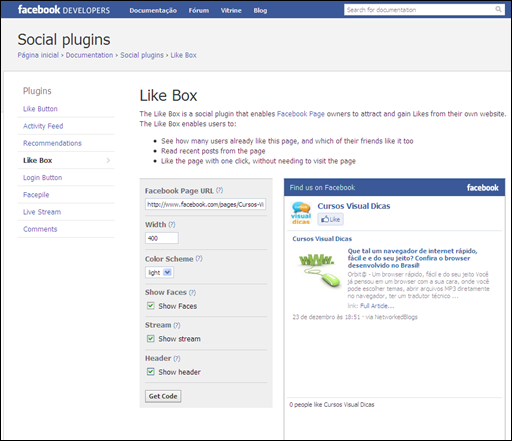Viewport: 512px width, 441px height.
Task: Select Recommendations in Plugins list
Action: 52,143
